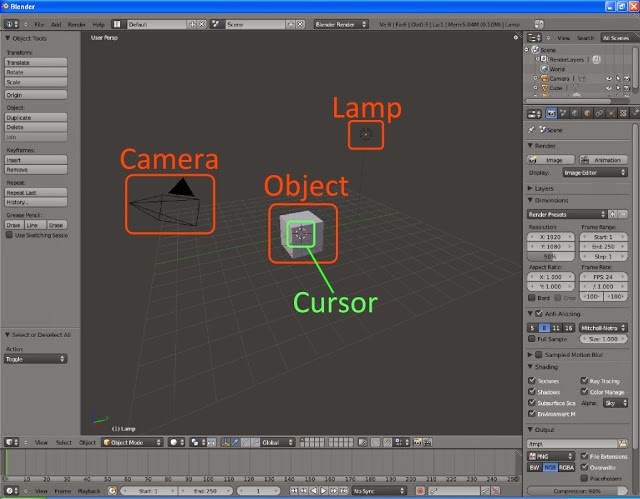
Task: Click the output folder browse icon
Action: (622, 444)
